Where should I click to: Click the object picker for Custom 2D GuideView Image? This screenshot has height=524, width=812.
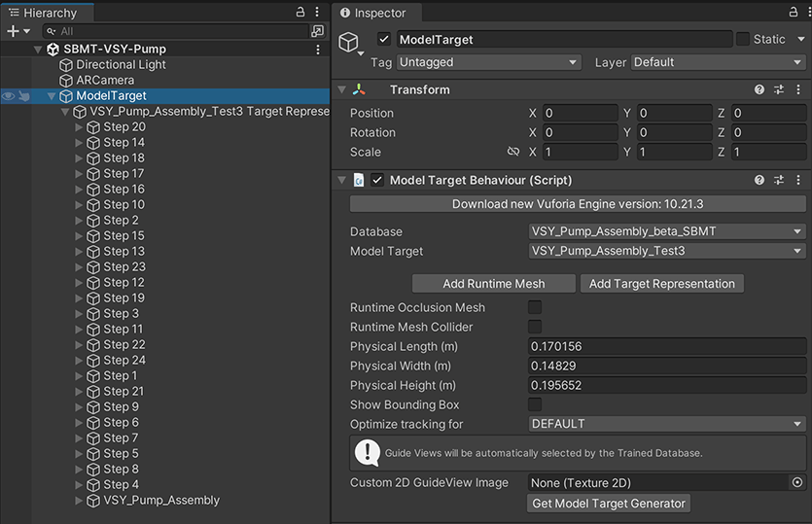pyautogui.click(x=797, y=482)
